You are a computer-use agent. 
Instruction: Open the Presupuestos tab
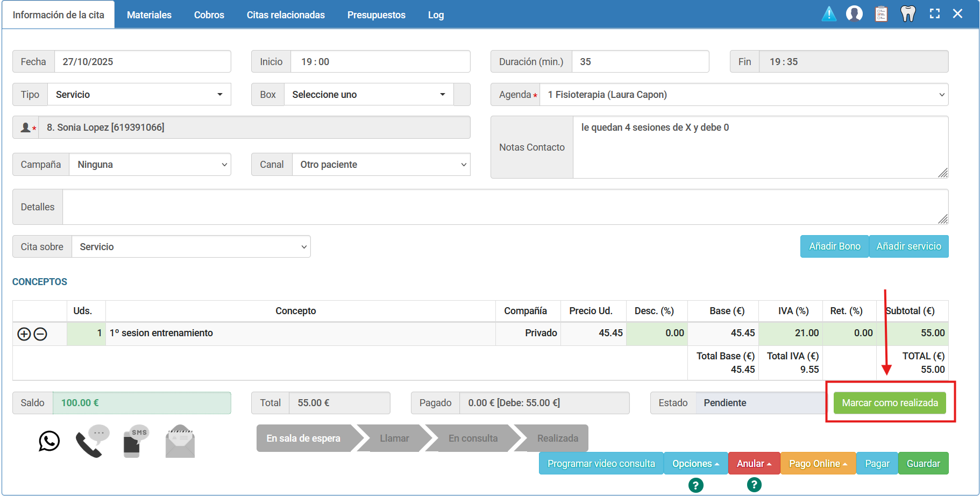[x=376, y=15]
